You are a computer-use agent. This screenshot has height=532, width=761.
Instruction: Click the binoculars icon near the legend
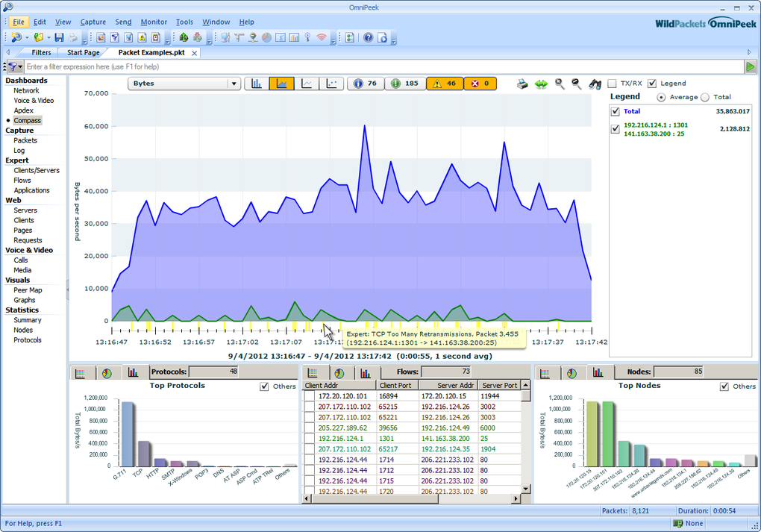(595, 84)
